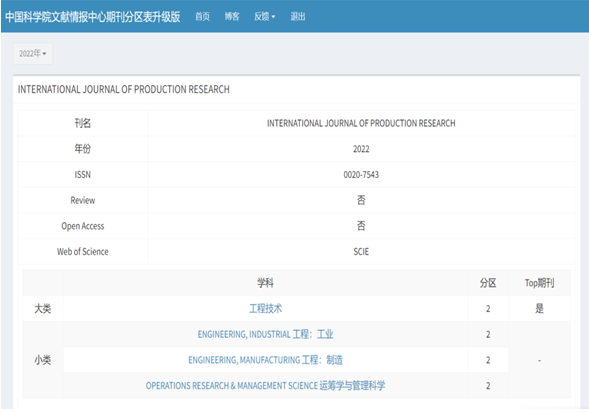Go to 首页 in the top navigation
The height and width of the screenshot is (412, 589).
pyautogui.click(x=202, y=17)
